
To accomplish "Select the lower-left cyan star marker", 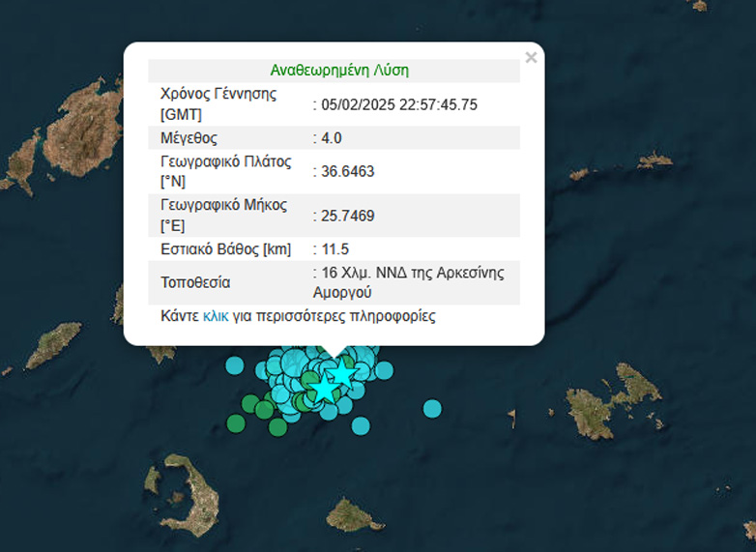I will point(323,388).
